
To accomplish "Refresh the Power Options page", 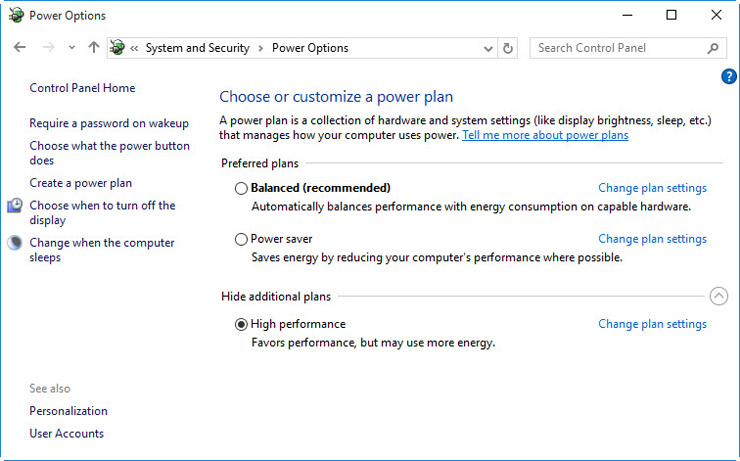I will pyautogui.click(x=508, y=48).
